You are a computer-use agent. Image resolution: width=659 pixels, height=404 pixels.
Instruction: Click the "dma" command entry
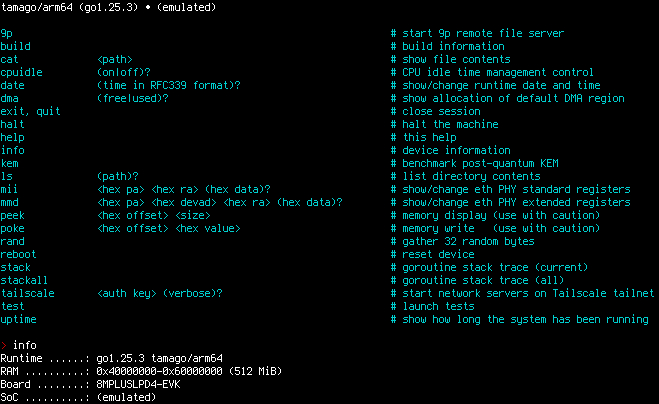click(x=9, y=98)
